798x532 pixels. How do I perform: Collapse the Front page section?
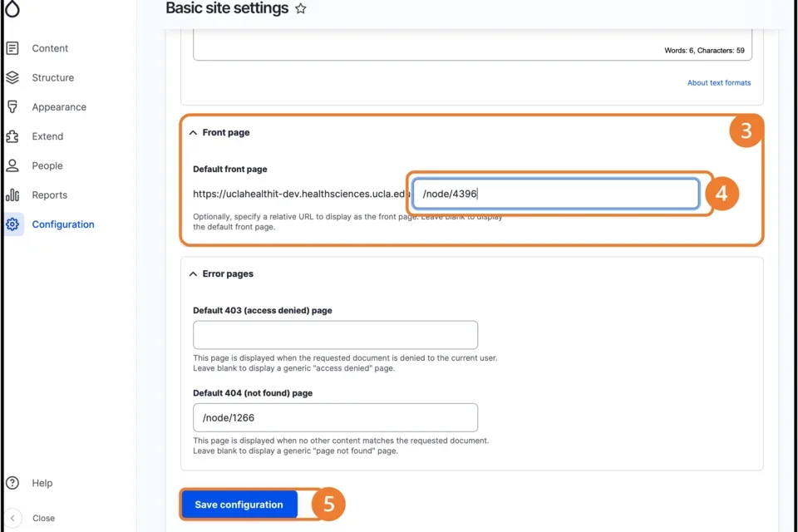pyautogui.click(x=193, y=131)
